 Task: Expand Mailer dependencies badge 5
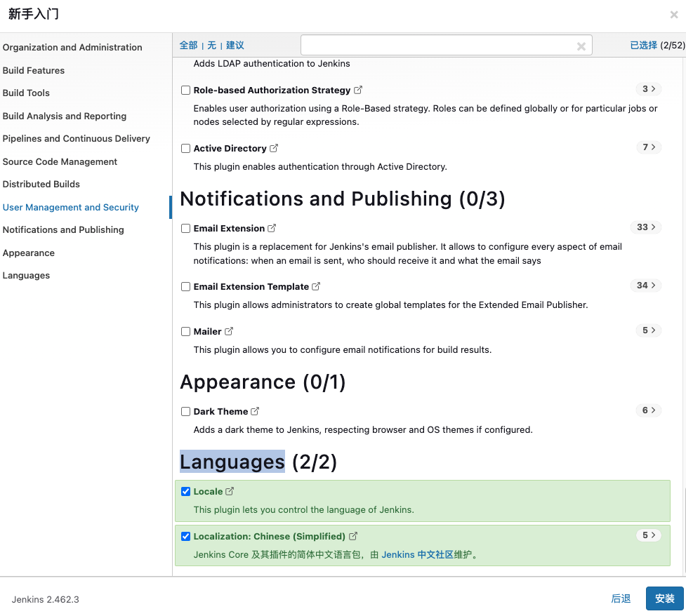pos(648,330)
